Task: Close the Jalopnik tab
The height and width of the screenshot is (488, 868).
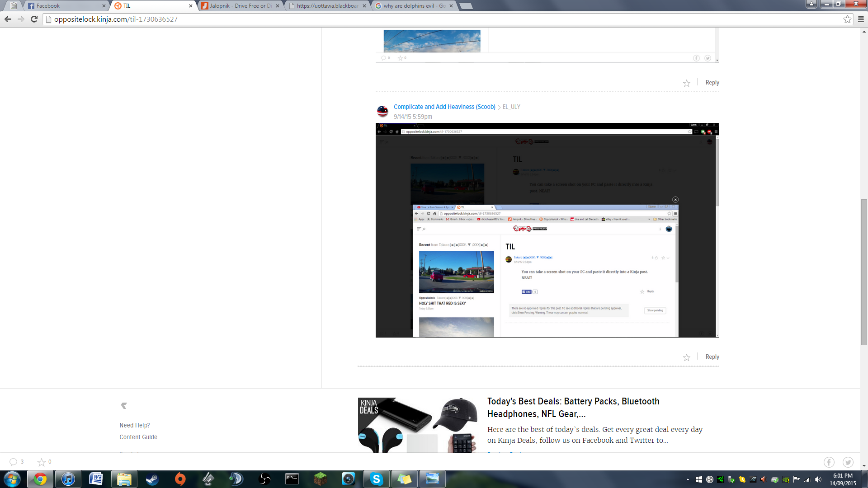Action: [277, 6]
